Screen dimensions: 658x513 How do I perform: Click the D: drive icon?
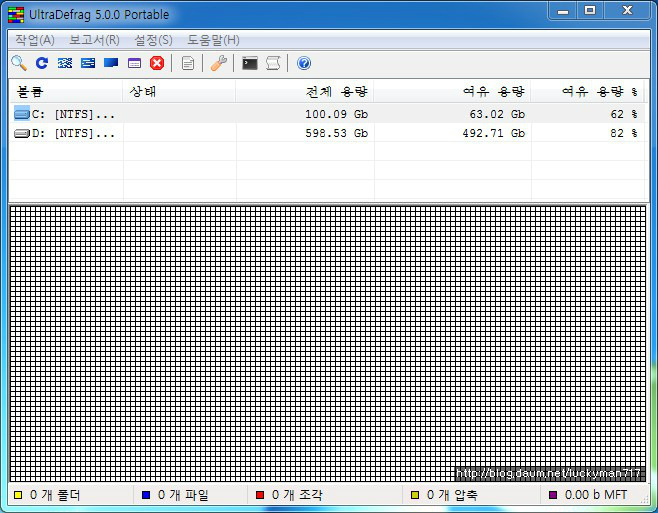point(22,133)
